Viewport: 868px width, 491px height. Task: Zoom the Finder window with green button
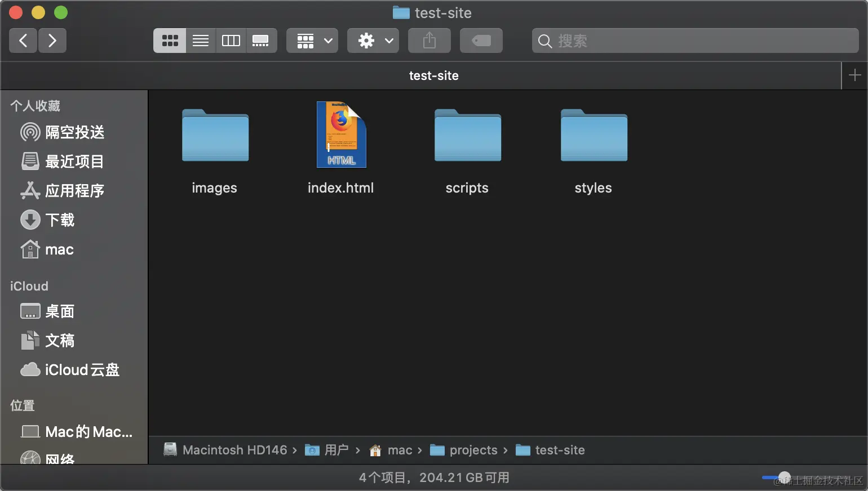tap(61, 12)
